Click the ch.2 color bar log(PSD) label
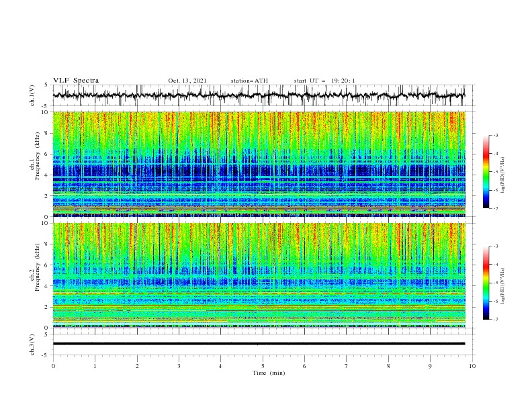This screenshot has height=411, width=532. (x=504, y=286)
